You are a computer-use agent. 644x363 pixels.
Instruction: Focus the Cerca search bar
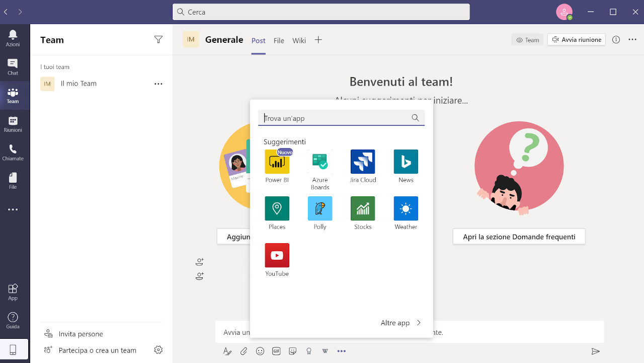(321, 12)
